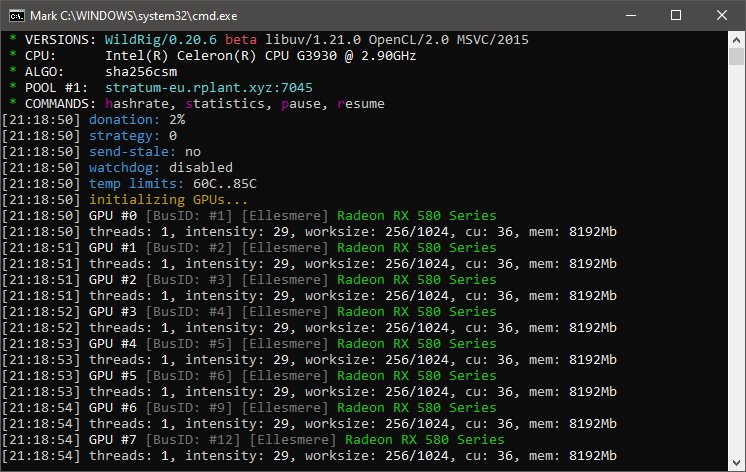Click the 'strategy:' label
Screen dimensions: 746x472
125,136
